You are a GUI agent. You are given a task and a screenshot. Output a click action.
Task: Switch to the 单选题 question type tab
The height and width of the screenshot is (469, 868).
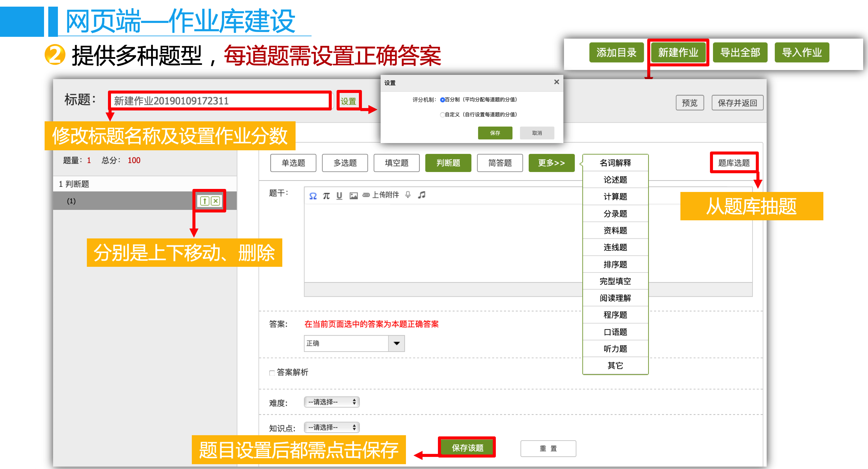293,163
